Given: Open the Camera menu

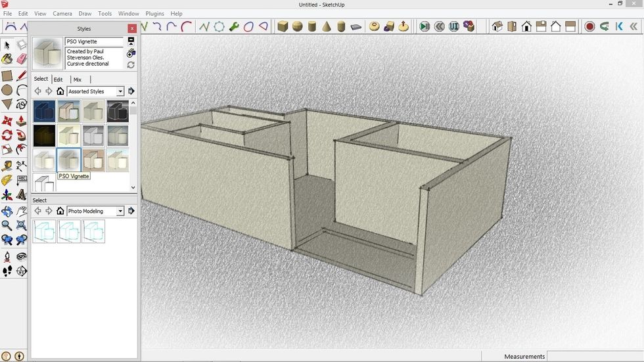Looking at the screenshot, I should (62, 13).
